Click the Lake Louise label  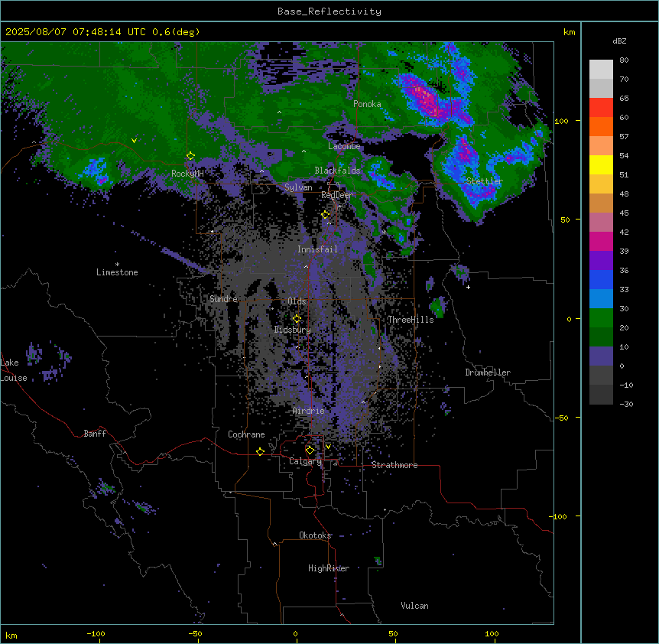[x=14, y=370]
